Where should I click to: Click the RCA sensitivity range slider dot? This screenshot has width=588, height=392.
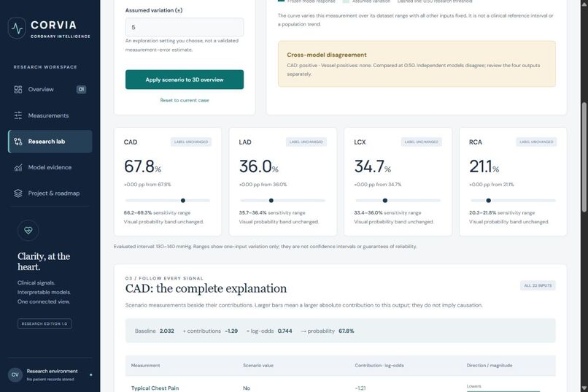coord(488,200)
